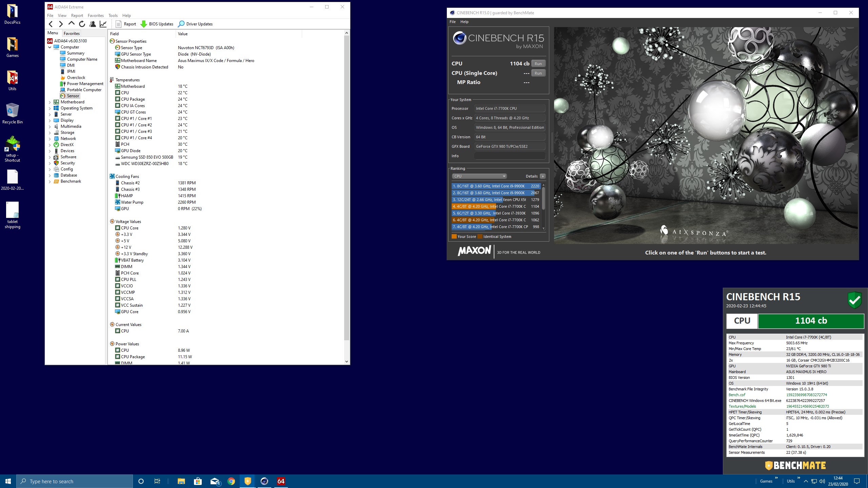Open the volume icon in system tray
This screenshot has height=488, width=868.
[x=822, y=481]
